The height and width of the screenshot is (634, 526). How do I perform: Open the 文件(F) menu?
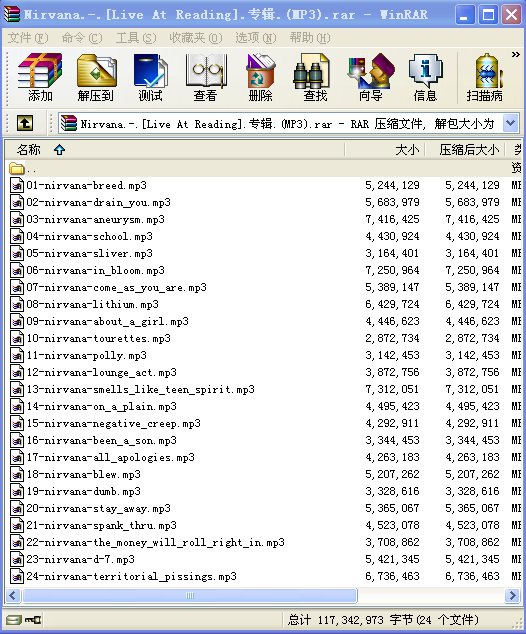pos(27,38)
